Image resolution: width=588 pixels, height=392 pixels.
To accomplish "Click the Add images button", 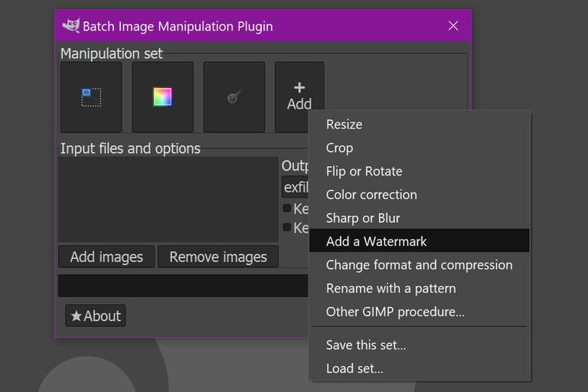I will (106, 256).
